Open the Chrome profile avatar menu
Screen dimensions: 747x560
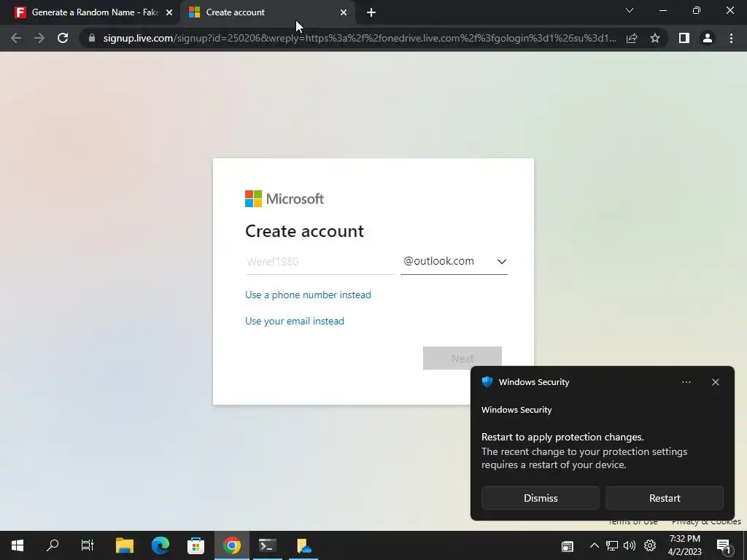coord(708,38)
